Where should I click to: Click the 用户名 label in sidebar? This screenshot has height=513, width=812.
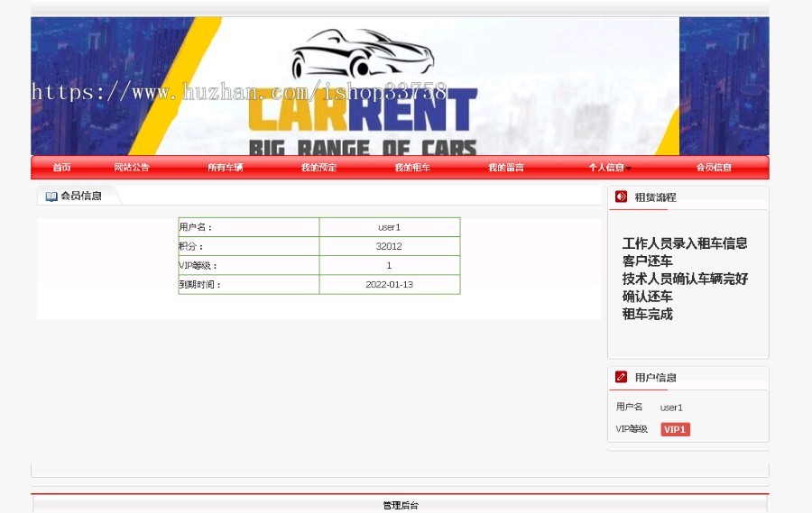coord(629,407)
